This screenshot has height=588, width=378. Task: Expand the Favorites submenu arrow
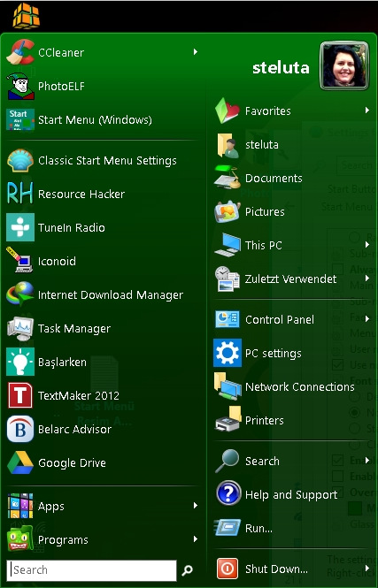coord(367,111)
